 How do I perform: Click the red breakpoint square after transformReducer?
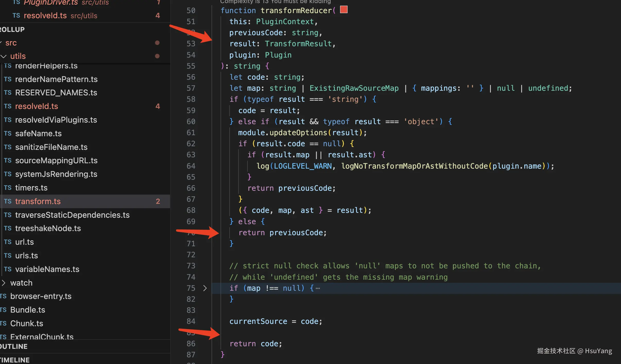(x=344, y=10)
